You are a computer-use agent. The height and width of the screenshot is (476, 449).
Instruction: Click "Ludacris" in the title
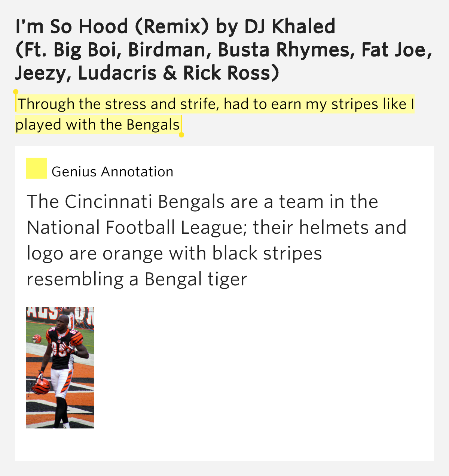click(x=117, y=73)
